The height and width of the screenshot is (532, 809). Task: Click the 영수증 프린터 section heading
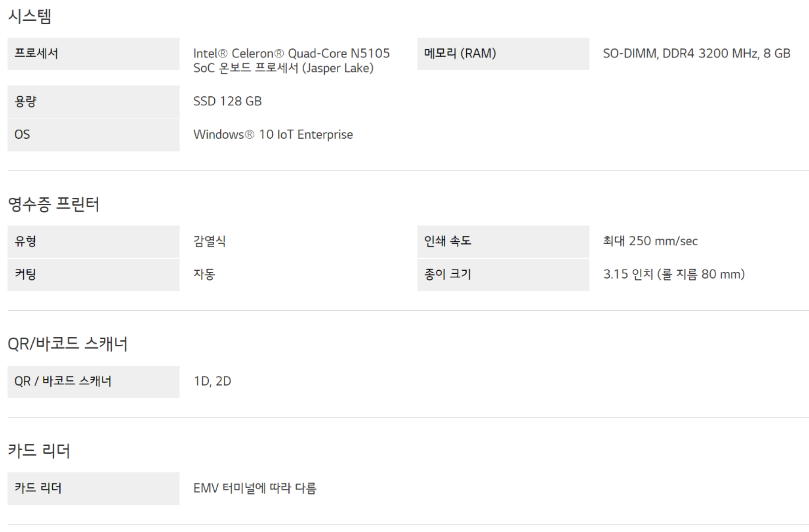[53, 204]
